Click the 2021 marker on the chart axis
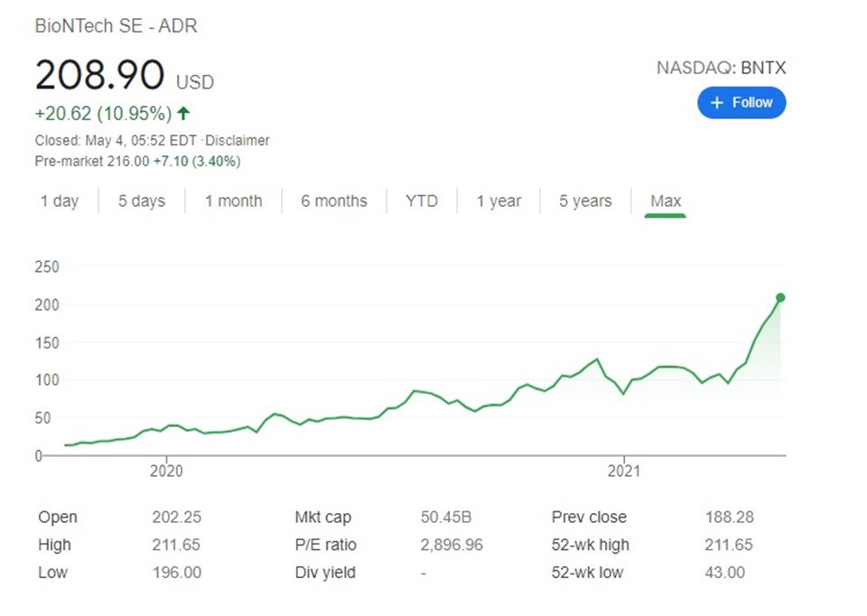The image size is (867, 616). [x=624, y=471]
